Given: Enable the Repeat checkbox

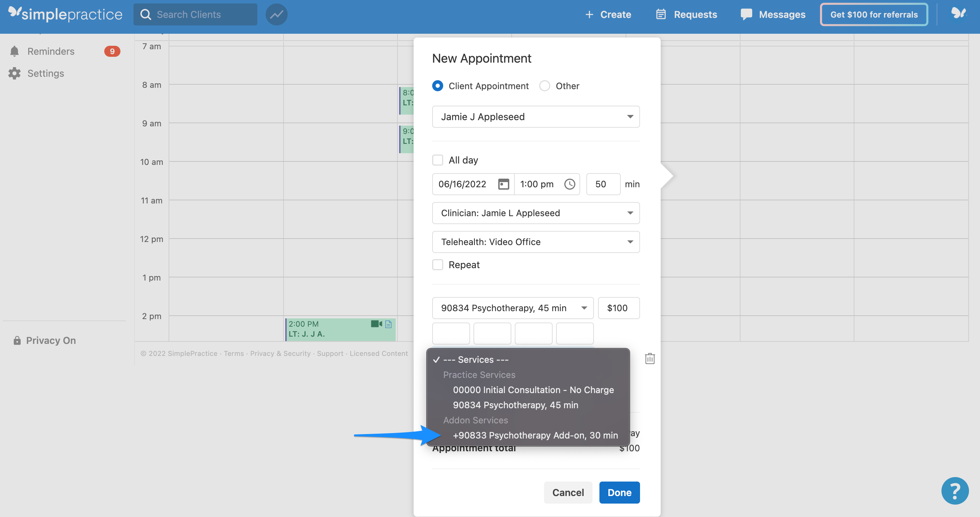Looking at the screenshot, I should [437, 264].
